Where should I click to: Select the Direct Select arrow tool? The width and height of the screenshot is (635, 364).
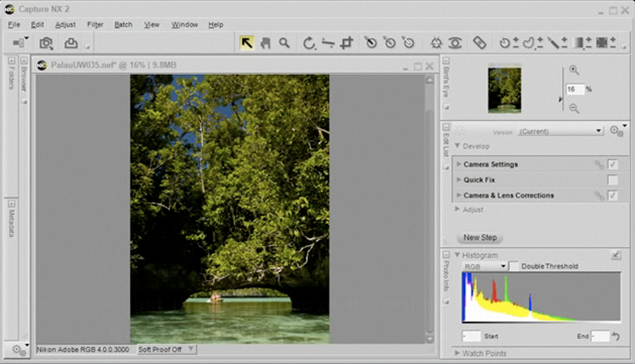click(x=247, y=43)
